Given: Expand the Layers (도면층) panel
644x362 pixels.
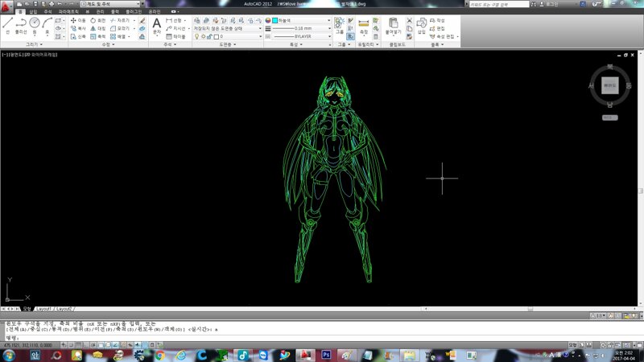Looking at the screenshot, I should coord(227,44).
